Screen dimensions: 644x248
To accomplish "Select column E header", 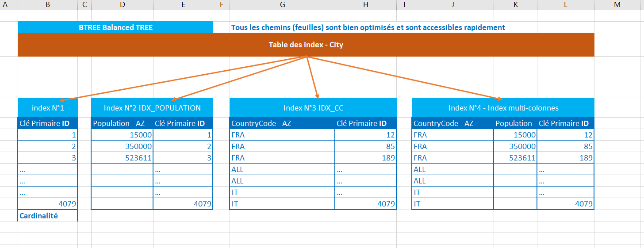I will [x=183, y=5].
